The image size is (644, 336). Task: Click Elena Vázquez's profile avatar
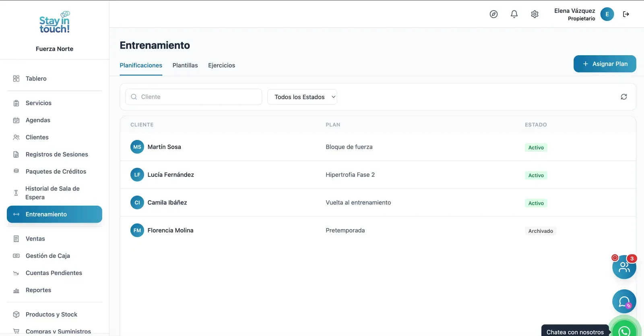(607, 14)
